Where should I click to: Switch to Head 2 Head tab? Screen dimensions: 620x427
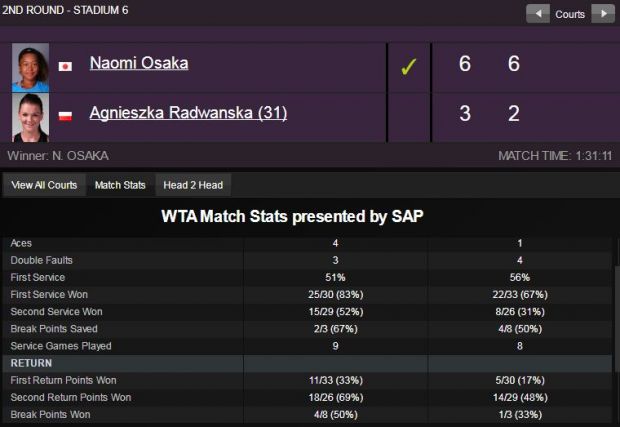[x=193, y=185]
